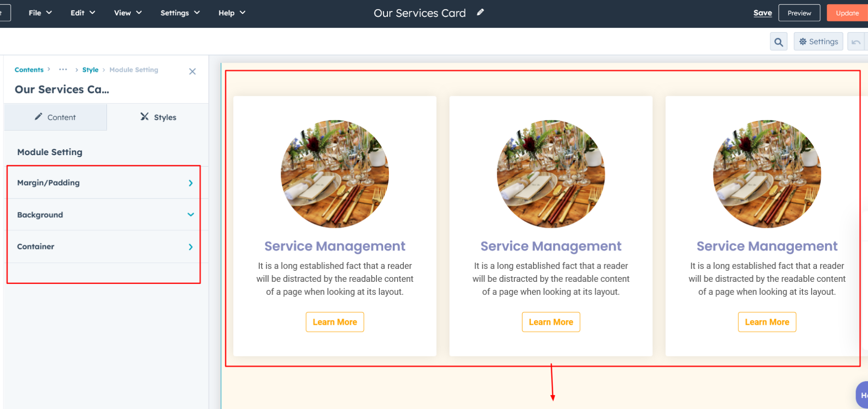Open the View dropdown menu

coord(127,13)
